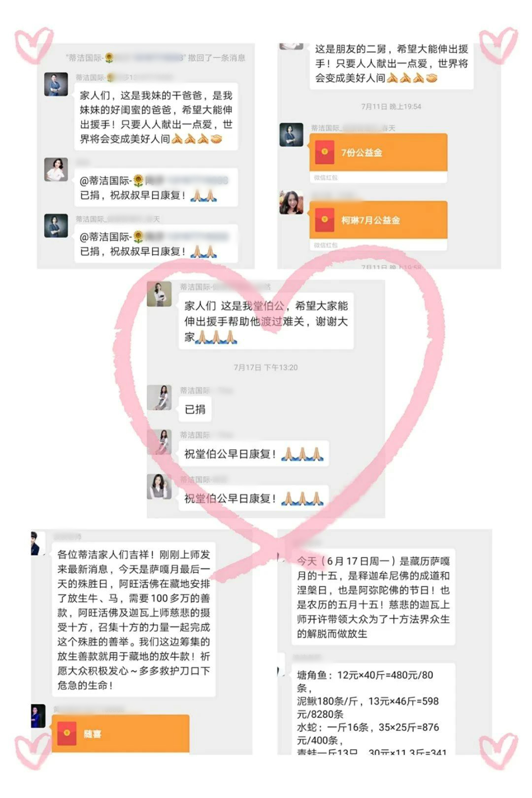The width and height of the screenshot is (532, 798).
Task: Select the 家人们 这是我堂伯公 message bubble
Action: pos(266,321)
